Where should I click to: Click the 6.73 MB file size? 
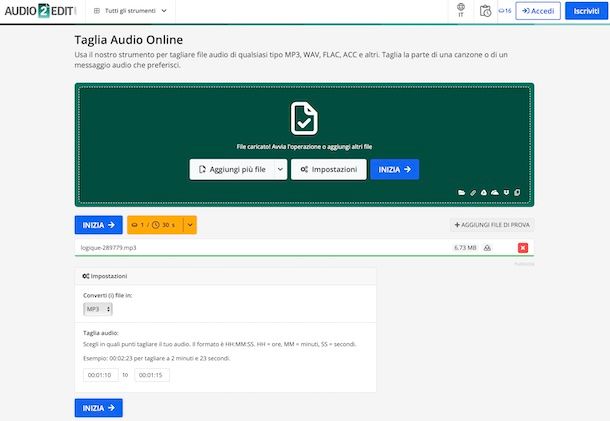465,247
